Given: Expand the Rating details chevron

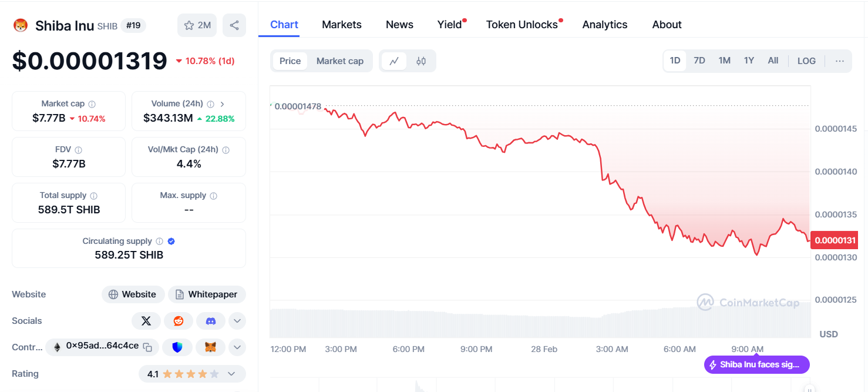Looking at the screenshot, I should 231,374.
